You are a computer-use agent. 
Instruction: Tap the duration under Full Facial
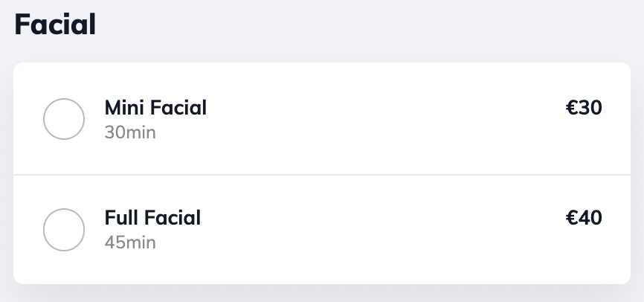tap(130, 242)
